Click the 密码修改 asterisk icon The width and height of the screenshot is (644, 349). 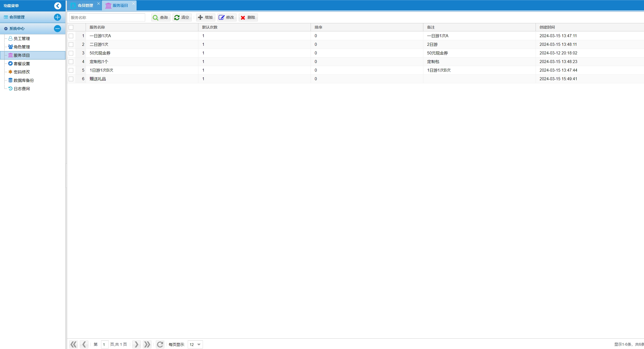pos(10,72)
